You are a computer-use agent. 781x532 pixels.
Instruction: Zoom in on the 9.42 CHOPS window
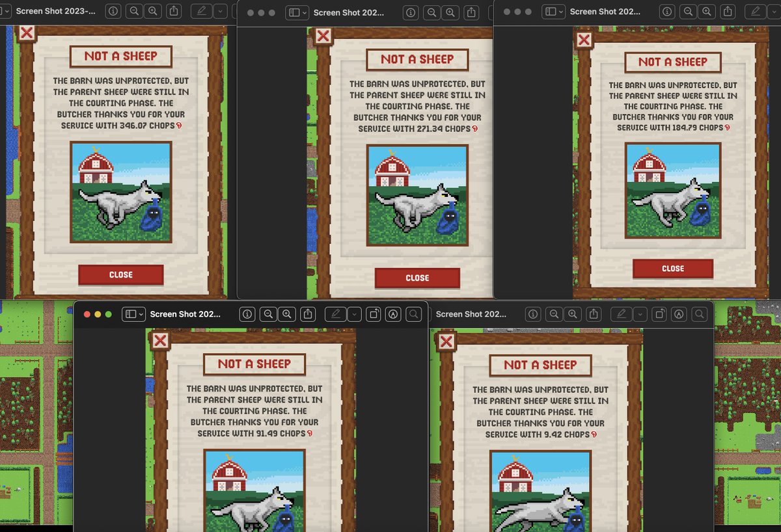pyautogui.click(x=572, y=314)
